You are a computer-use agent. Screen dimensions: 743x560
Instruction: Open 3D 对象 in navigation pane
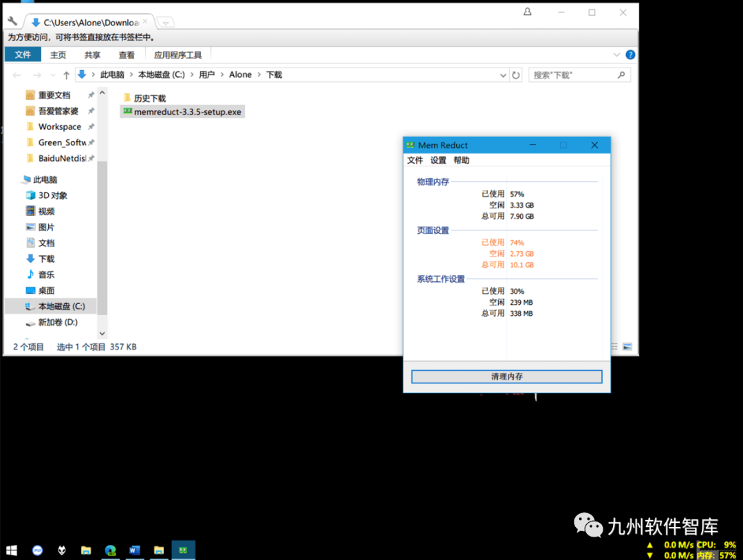coord(52,195)
